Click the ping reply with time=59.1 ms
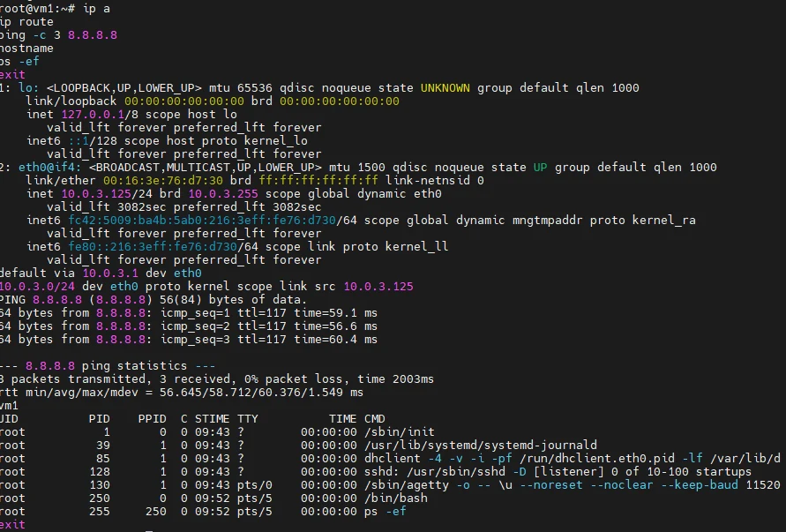Image resolution: width=786 pixels, height=532 pixels. tap(189, 313)
